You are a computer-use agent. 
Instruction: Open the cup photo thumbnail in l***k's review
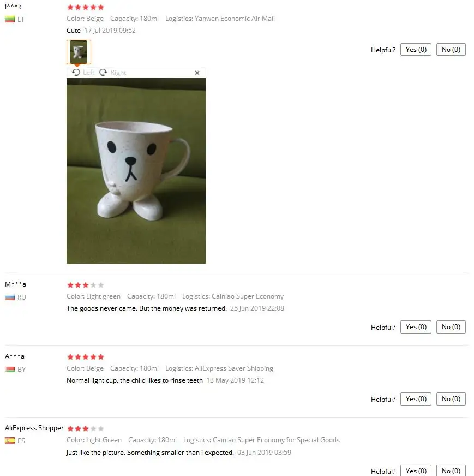(79, 52)
